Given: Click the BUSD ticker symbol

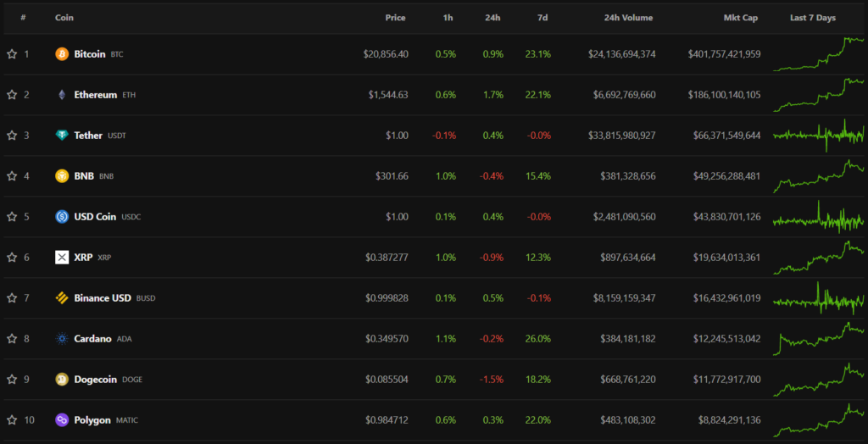Looking at the screenshot, I should 146,298.
